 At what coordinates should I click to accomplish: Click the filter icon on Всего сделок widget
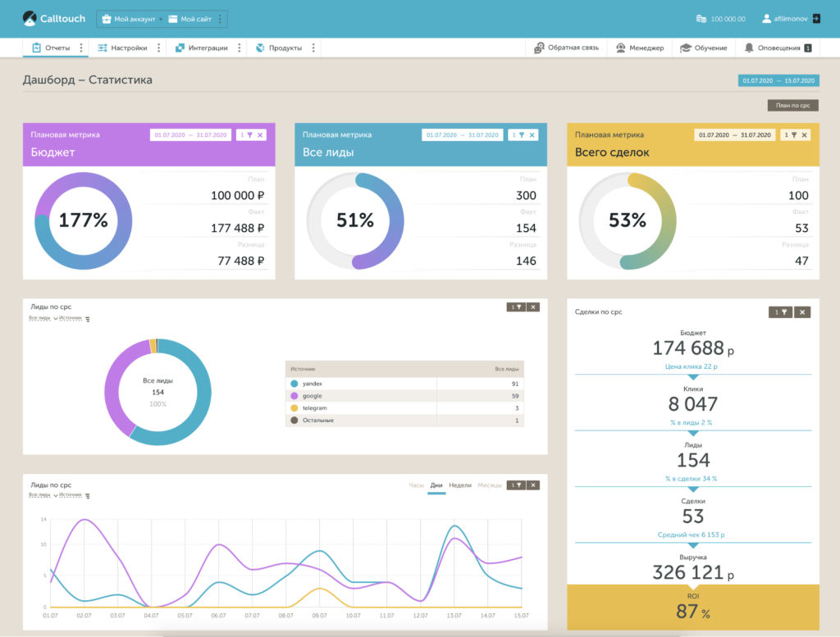(x=794, y=135)
